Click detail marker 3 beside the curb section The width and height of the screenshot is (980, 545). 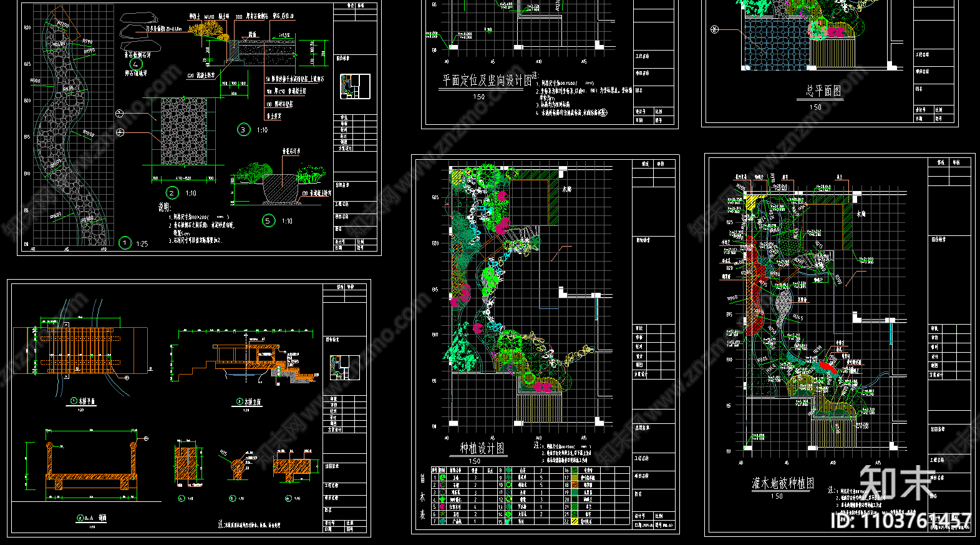coord(243,130)
